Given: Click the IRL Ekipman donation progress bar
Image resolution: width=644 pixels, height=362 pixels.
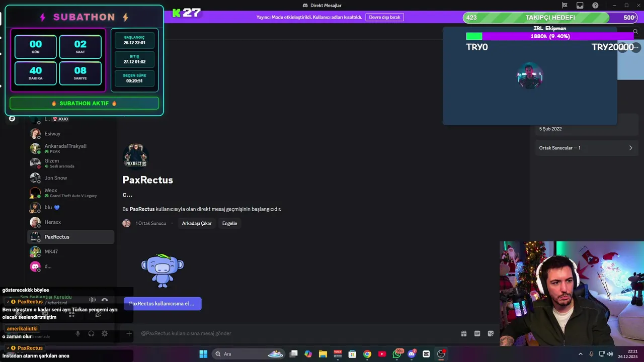Looking at the screenshot, I should (x=550, y=36).
